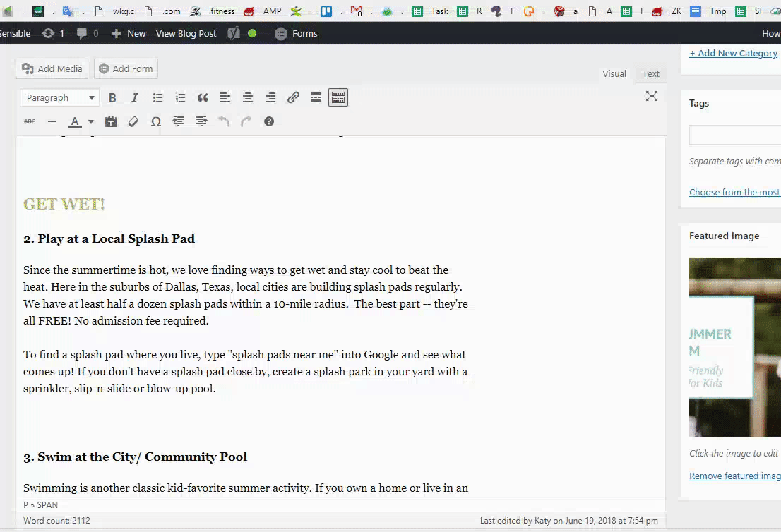
Task: Click Paste as text icon
Action: (x=111, y=121)
